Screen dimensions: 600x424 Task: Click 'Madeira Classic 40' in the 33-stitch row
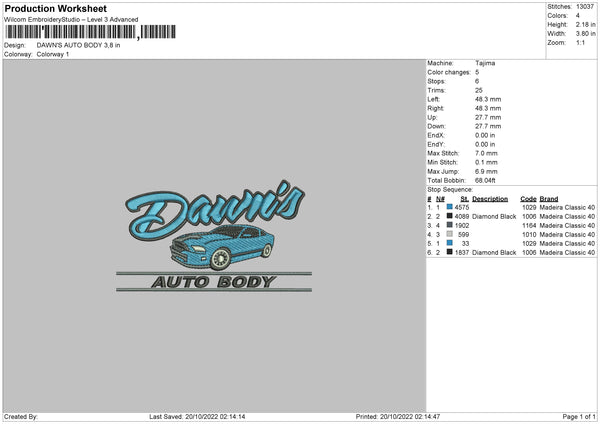pyautogui.click(x=567, y=243)
